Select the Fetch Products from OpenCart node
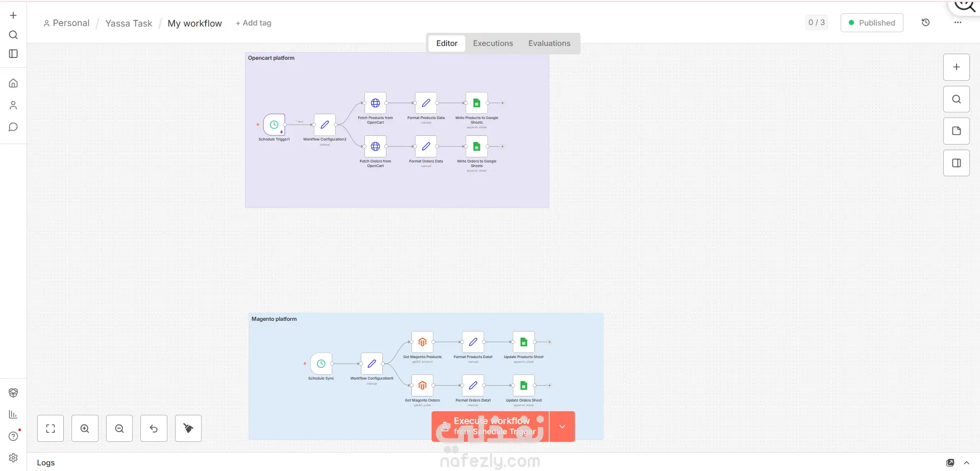 (375, 103)
